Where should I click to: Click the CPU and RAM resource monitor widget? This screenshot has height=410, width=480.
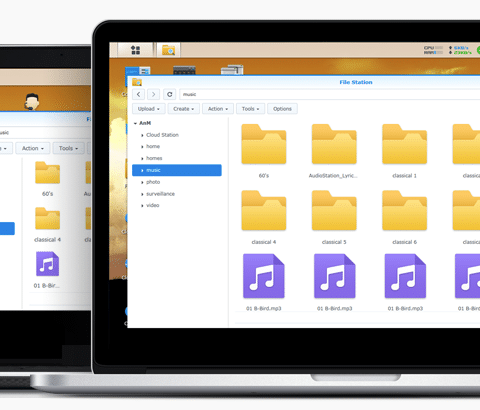[x=433, y=50]
